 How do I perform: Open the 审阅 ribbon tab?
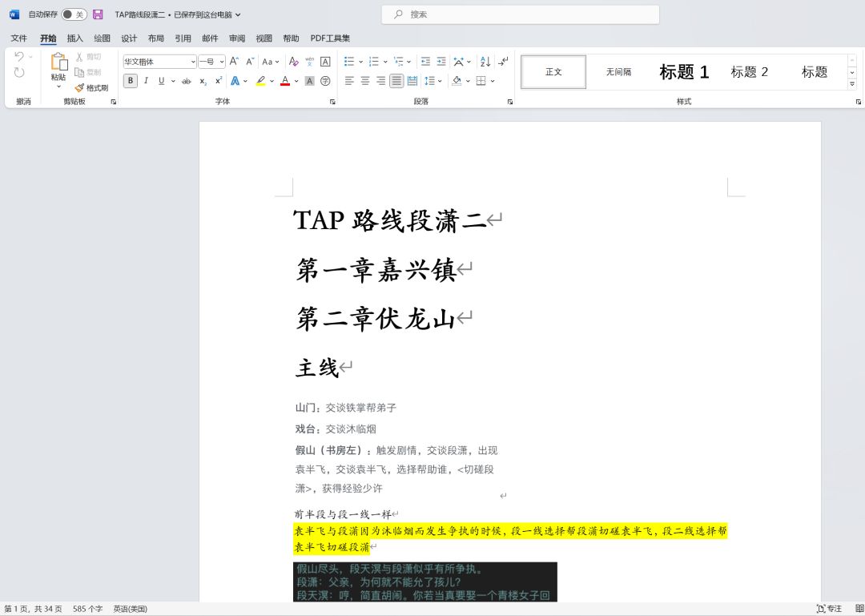tap(236, 38)
